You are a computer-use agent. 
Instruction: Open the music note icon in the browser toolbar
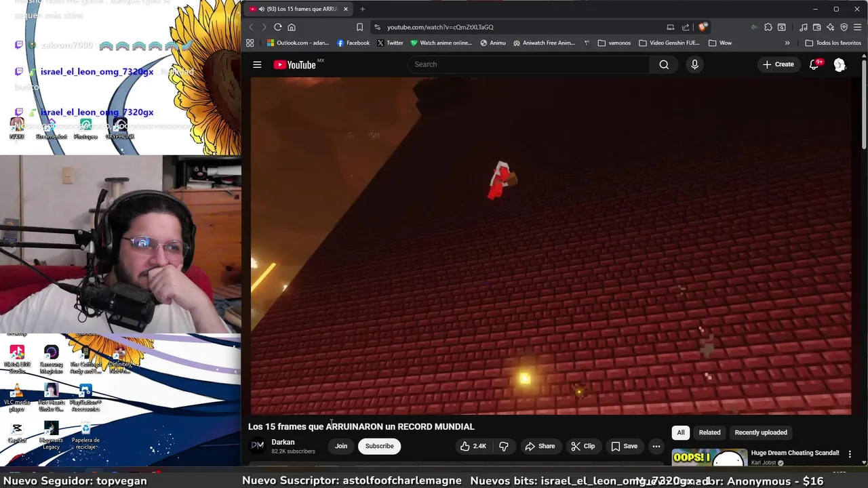(x=803, y=27)
